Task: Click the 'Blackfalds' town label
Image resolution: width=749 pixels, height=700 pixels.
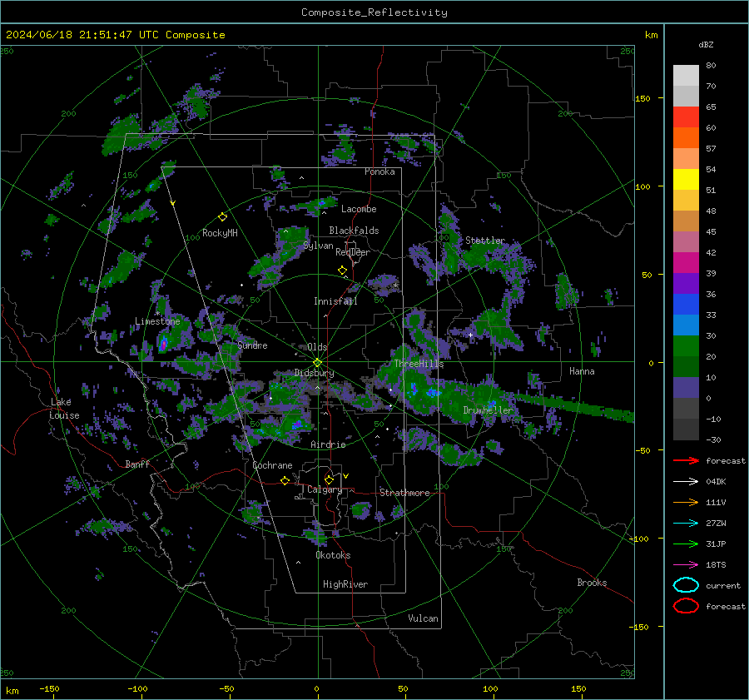Action: 354,231
